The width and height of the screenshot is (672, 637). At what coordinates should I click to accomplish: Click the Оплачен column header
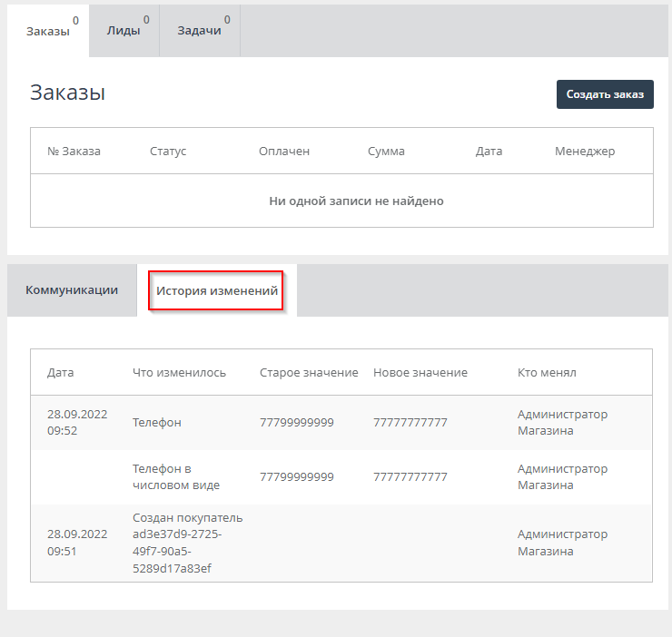[x=284, y=151]
